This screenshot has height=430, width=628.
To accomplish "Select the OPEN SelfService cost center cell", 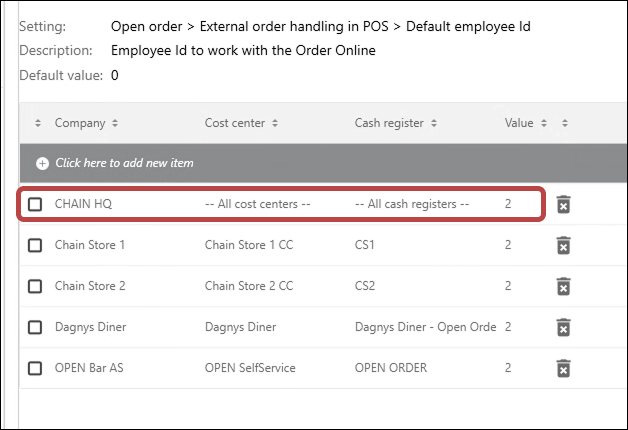I will (x=250, y=368).
